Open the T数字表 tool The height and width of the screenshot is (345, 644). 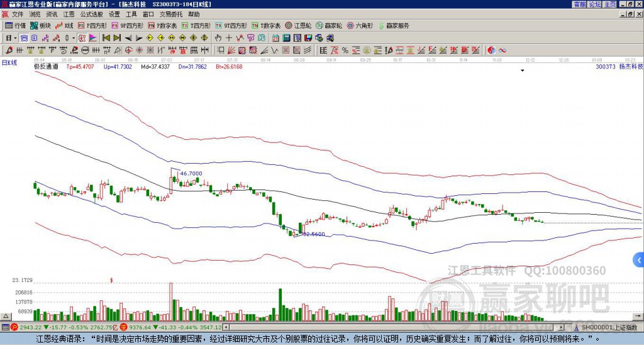point(266,25)
